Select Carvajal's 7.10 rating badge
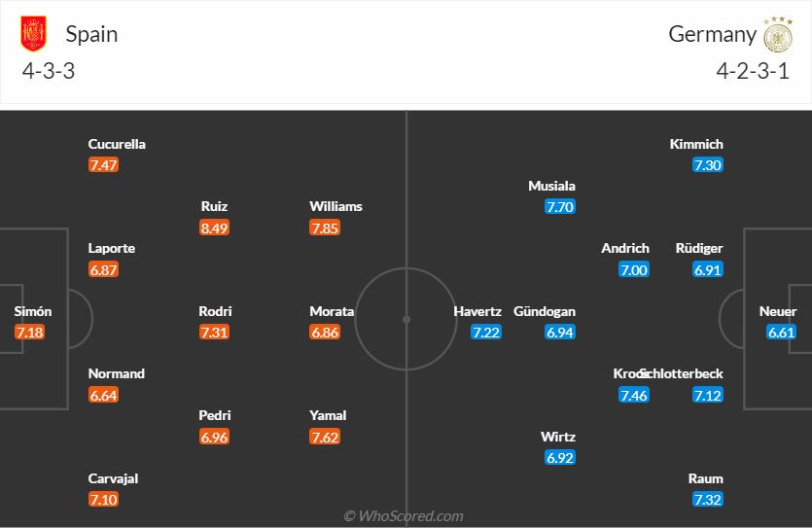Screen dimensions: 812x528 (103, 500)
